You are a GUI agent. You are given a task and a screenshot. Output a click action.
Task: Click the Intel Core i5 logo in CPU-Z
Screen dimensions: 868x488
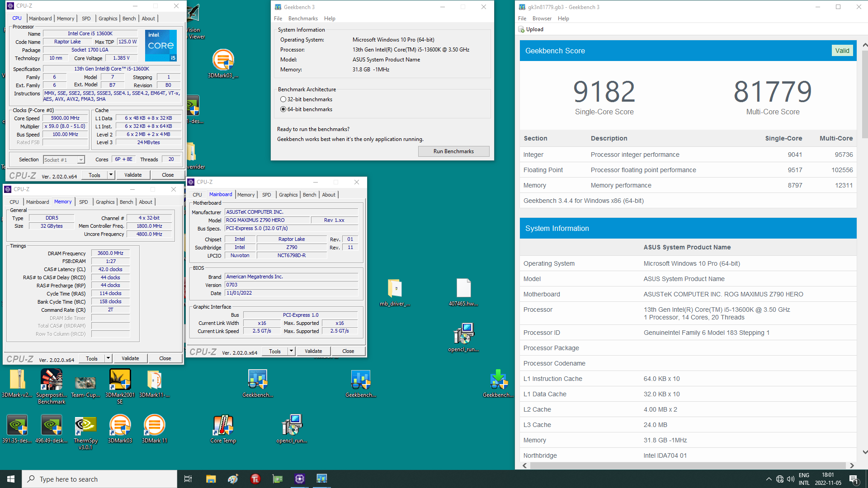161,46
